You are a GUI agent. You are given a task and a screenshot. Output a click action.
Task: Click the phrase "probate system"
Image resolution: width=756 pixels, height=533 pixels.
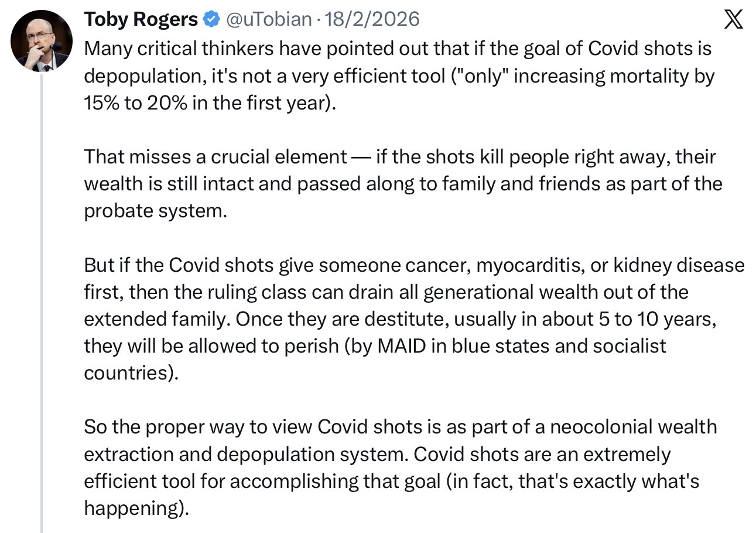click(x=154, y=211)
